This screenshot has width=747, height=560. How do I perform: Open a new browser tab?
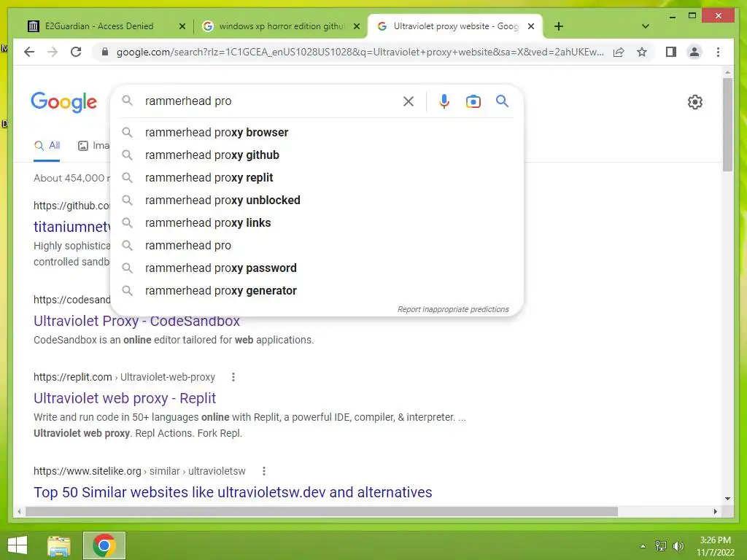(559, 26)
